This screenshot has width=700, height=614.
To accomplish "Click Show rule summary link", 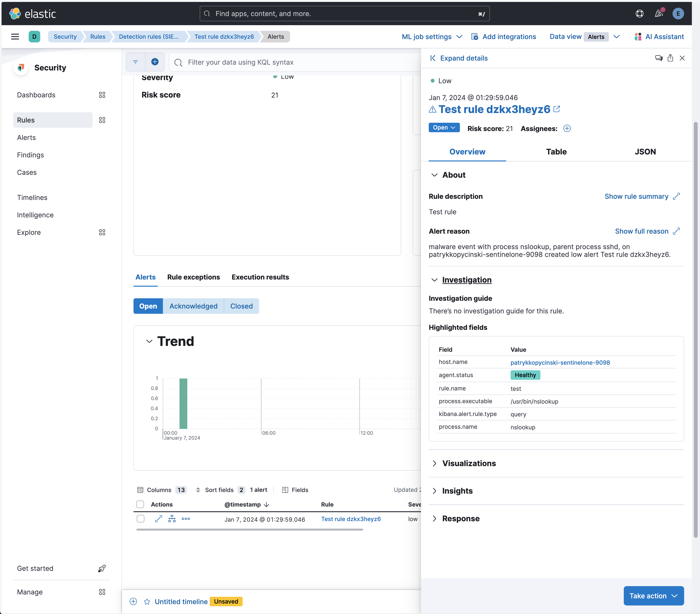I will (642, 196).
